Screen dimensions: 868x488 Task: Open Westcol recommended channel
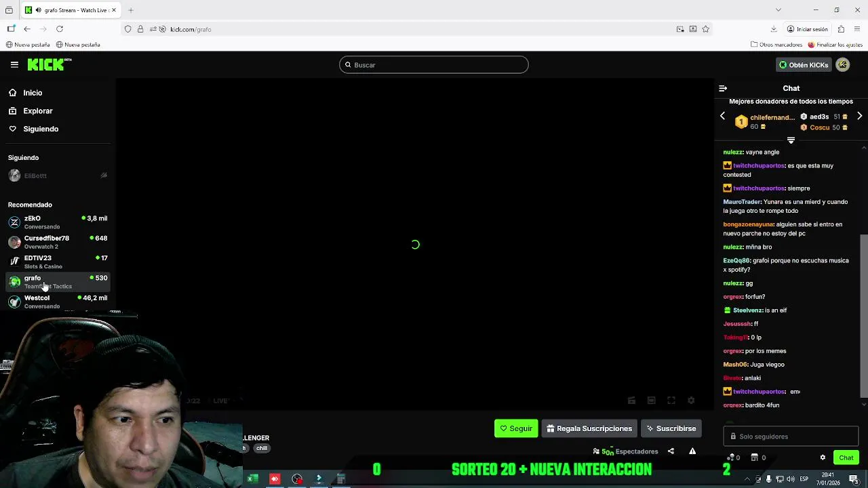58,302
